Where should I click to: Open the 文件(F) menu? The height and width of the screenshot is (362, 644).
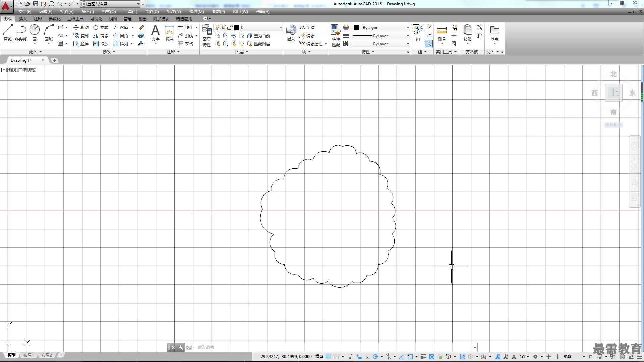coord(24,12)
